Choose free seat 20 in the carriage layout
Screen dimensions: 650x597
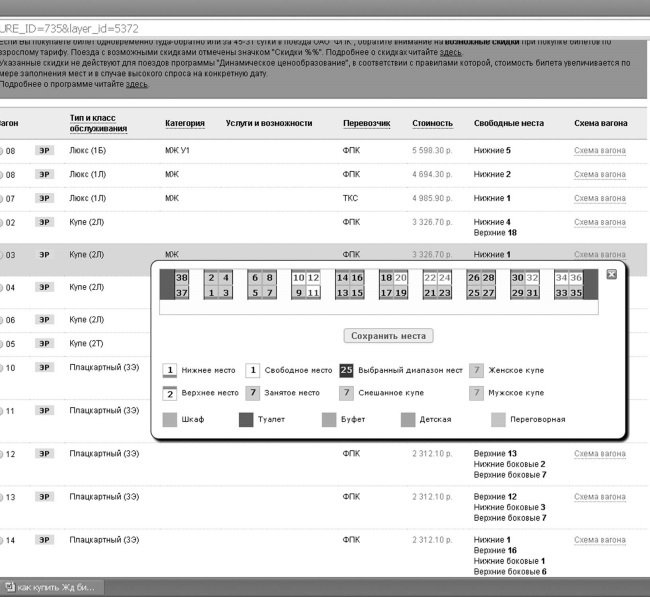401,278
